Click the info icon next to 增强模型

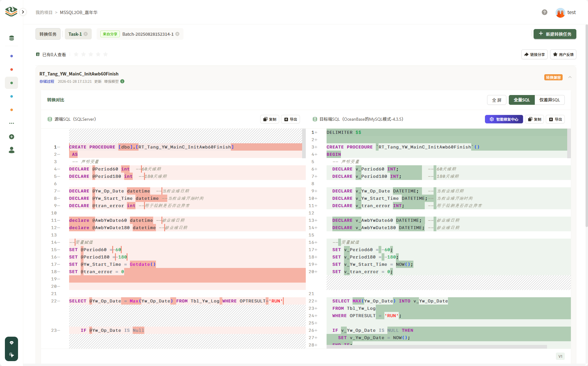click(x=122, y=81)
